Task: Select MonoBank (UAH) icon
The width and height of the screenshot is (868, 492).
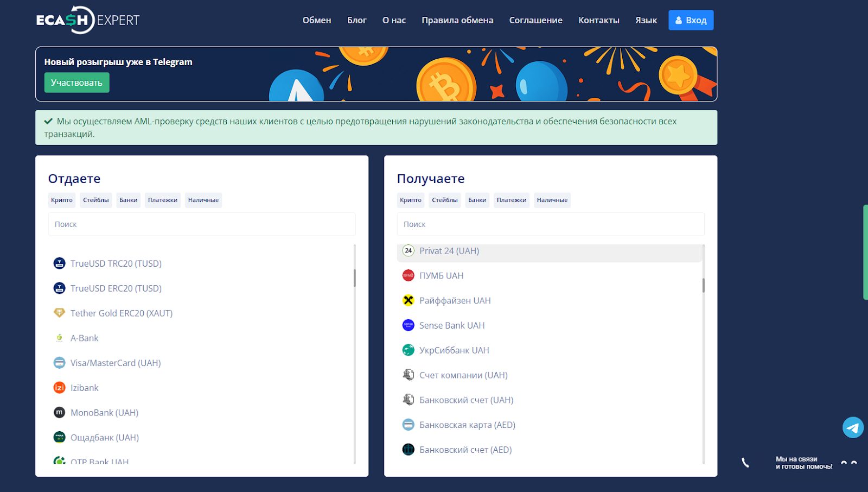Action: click(x=60, y=413)
